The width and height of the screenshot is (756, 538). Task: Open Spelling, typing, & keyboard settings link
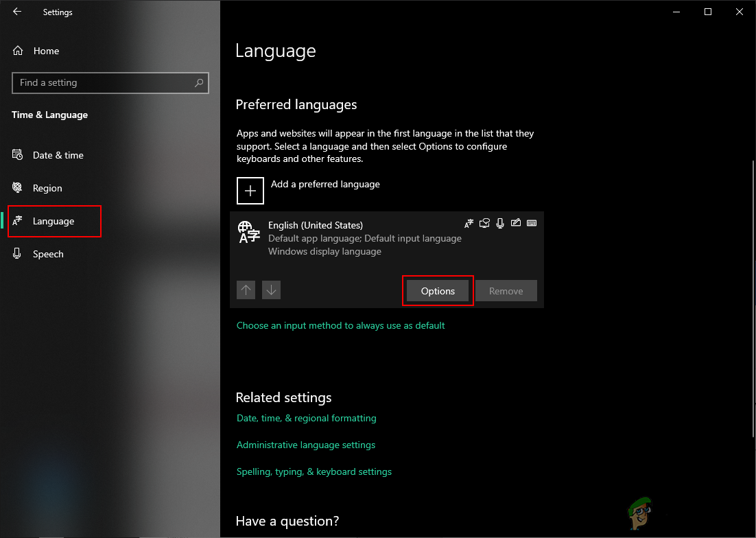pyautogui.click(x=314, y=471)
